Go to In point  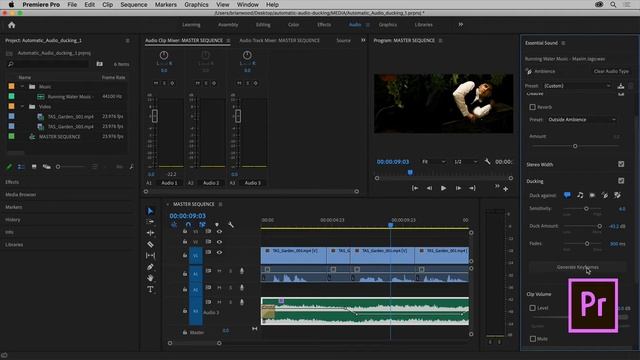tap(415, 188)
